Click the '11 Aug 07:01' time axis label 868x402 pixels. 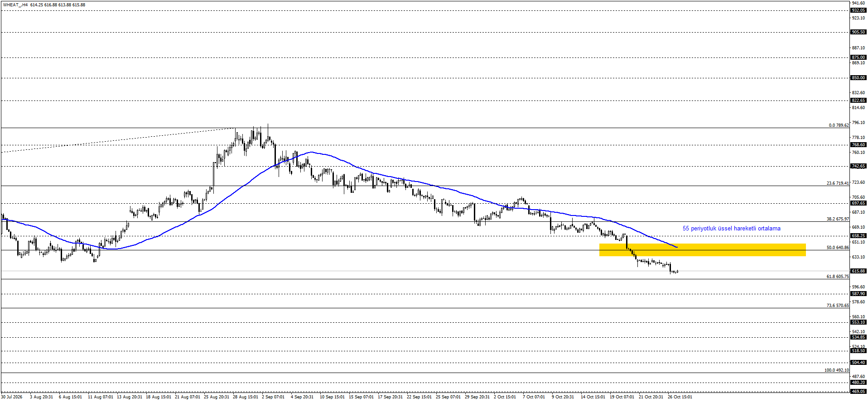pyautogui.click(x=101, y=397)
